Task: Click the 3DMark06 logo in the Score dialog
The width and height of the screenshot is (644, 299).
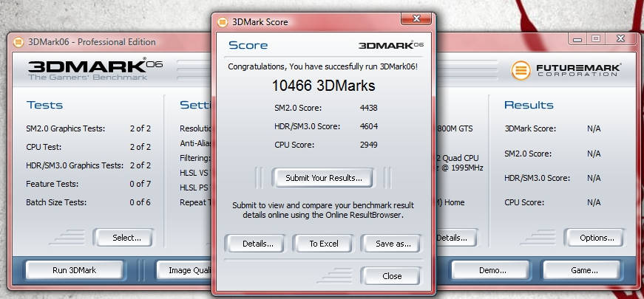Action: [391, 45]
